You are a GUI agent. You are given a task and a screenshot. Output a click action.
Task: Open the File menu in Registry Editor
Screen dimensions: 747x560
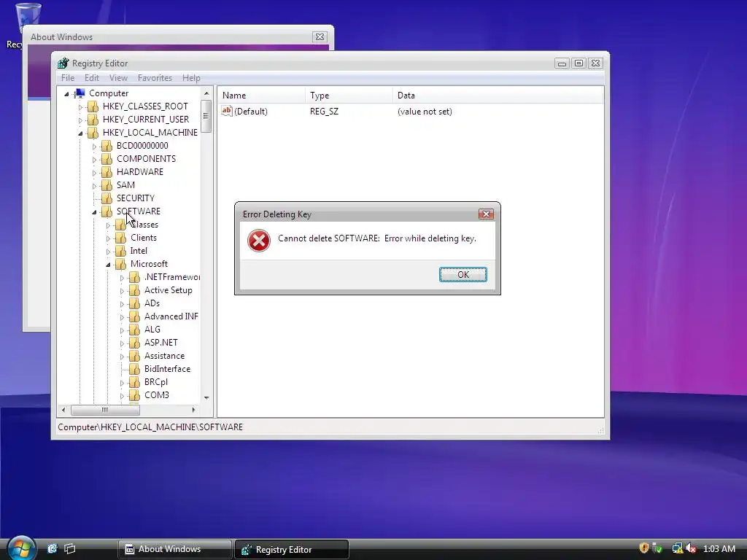[x=68, y=77]
